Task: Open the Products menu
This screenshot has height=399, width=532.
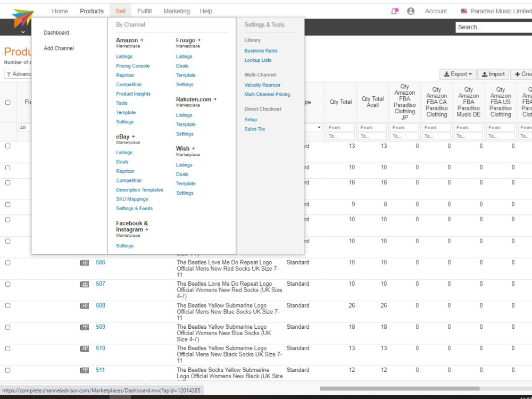Action: click(92, 11)
